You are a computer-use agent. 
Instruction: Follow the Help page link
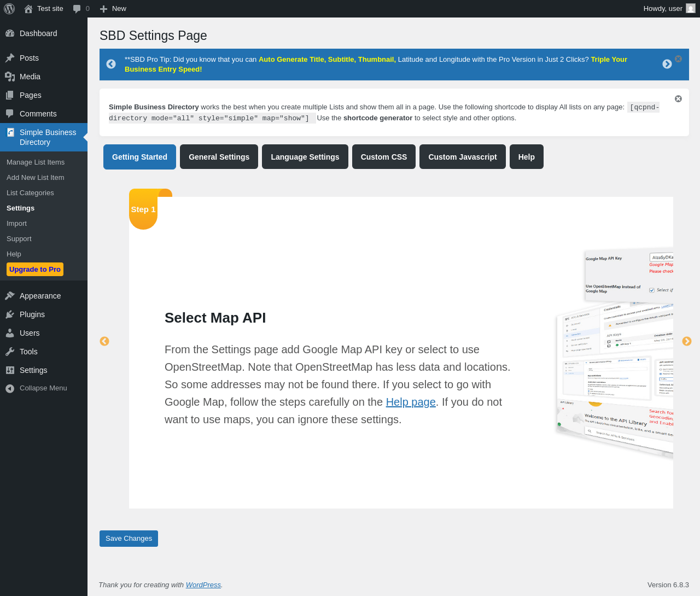click(x=411, y=402)
